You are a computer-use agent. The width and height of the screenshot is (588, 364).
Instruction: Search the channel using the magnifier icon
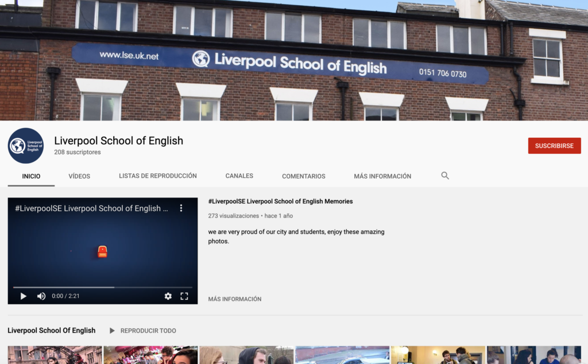pyautogui.click(x=445, y=176)
